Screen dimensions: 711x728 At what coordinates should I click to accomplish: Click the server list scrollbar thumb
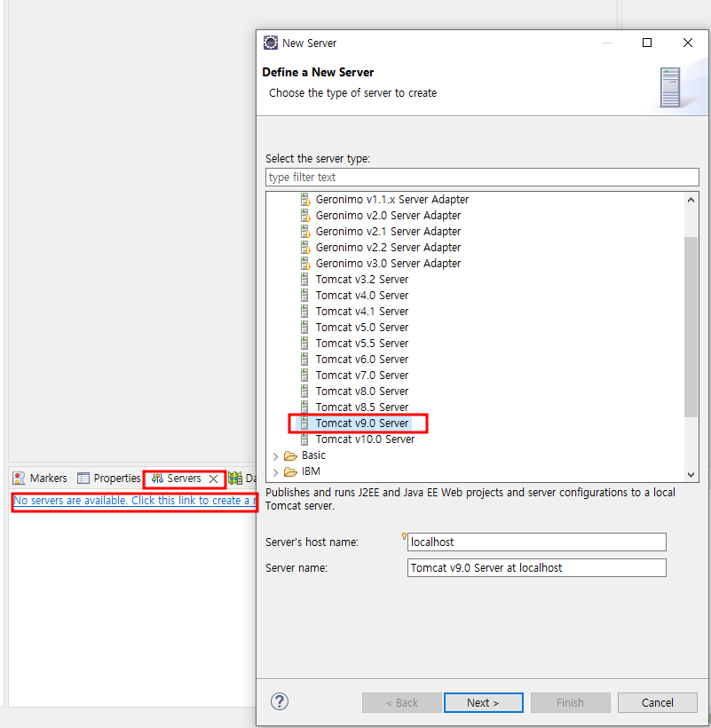(691, 327)
